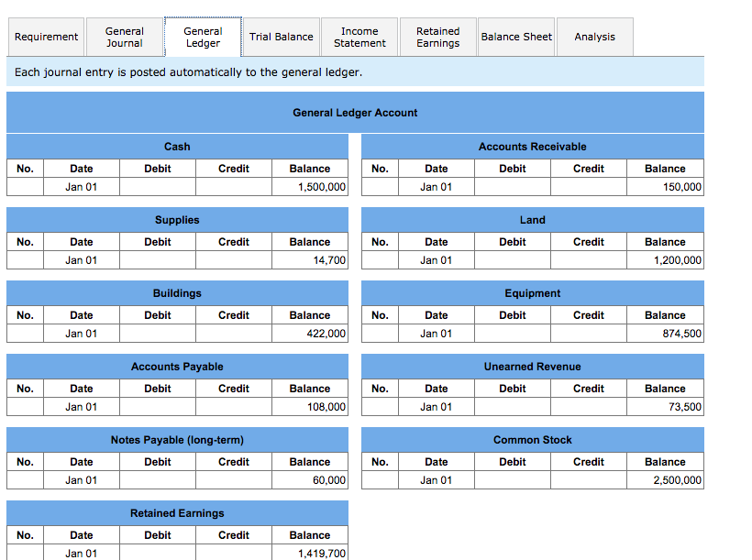Open the General Journal tab
Viewport: 752px width, 560px height.
point(124,37)
